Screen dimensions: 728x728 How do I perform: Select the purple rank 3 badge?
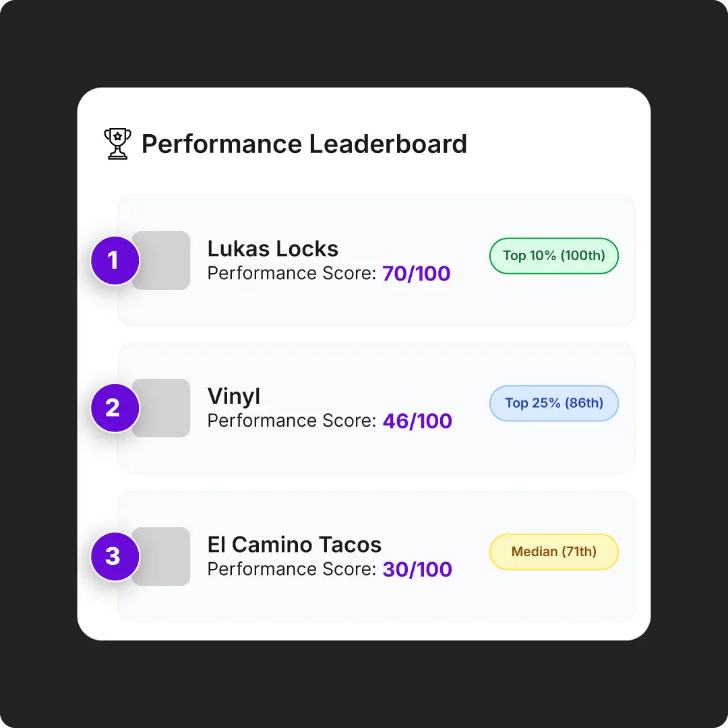point(115,556)
